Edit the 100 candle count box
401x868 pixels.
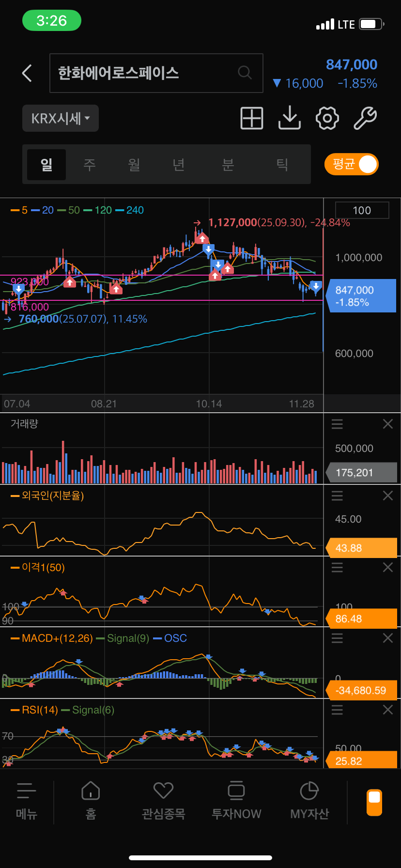tap(362, 210)
